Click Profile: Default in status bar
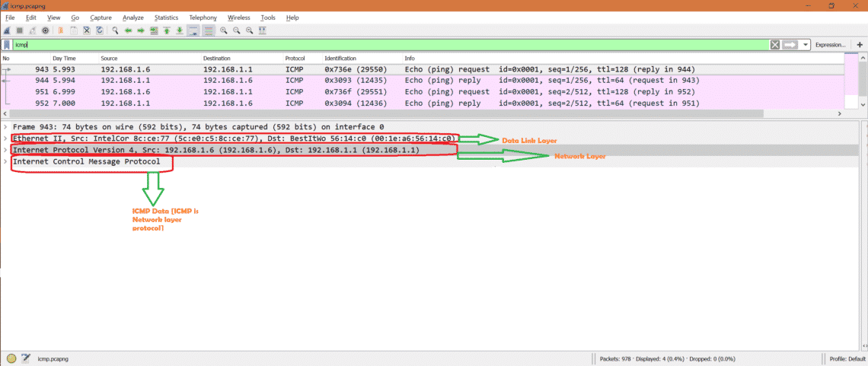 tap(847, 358)
